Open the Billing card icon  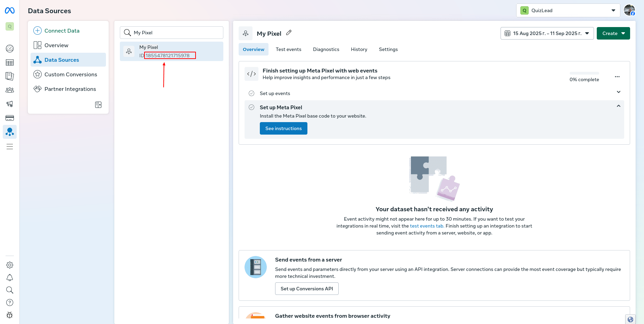[10, 118]
